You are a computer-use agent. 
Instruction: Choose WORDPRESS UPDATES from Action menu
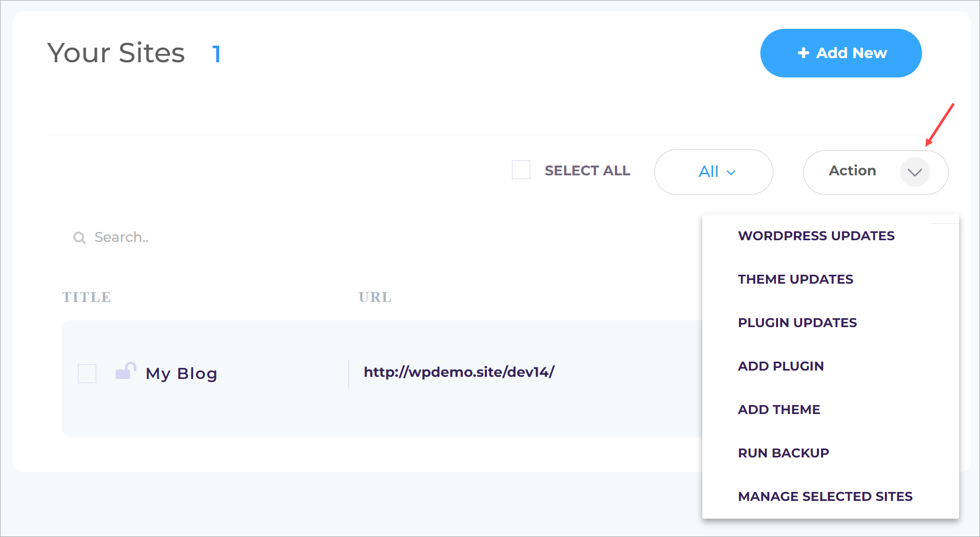tap(816, 236)
